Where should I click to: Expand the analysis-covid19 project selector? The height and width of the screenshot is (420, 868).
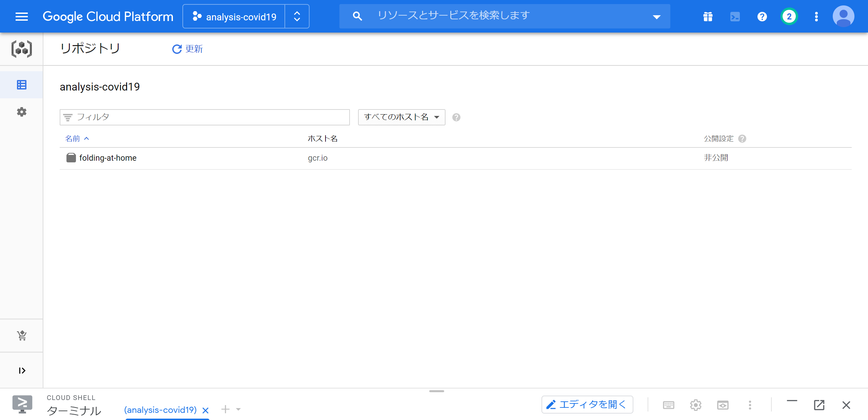point(297,16)
